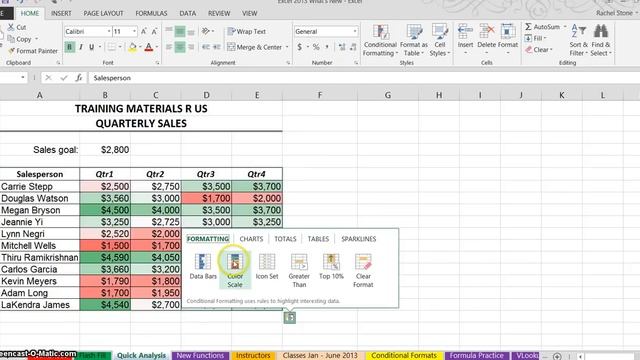
Task: Switch to Conditional Formats sheet tab
Action: click(404, 356)
